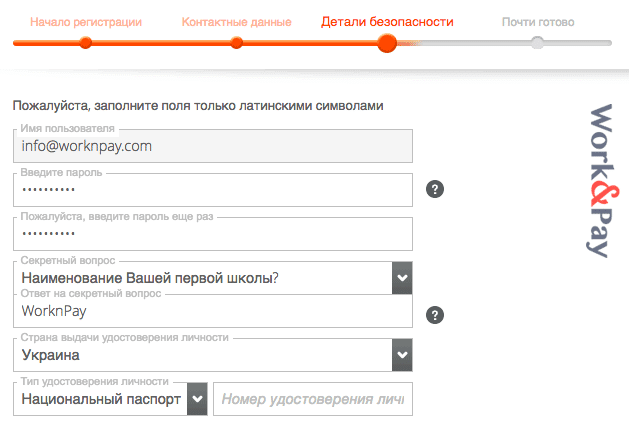
Task: Click the 'Пожалуйста, введите пароль еще раз' label
Action: point(117,217)
